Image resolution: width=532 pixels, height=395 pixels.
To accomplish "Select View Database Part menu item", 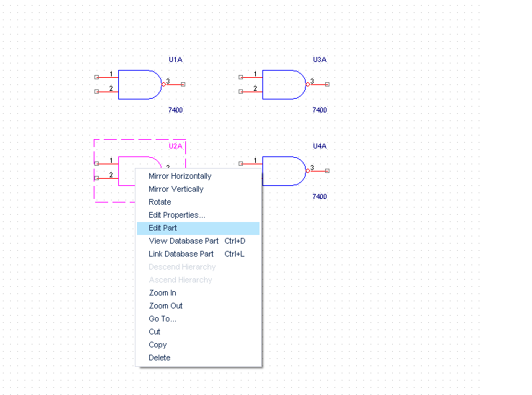I will point(198,241).
